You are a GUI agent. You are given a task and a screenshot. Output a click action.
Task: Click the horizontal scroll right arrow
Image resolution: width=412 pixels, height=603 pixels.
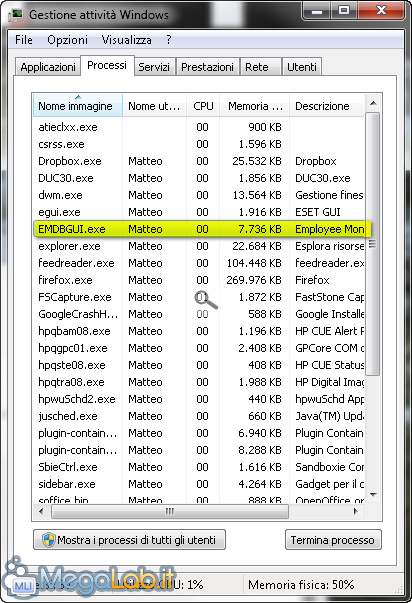[x=356, y=511]
